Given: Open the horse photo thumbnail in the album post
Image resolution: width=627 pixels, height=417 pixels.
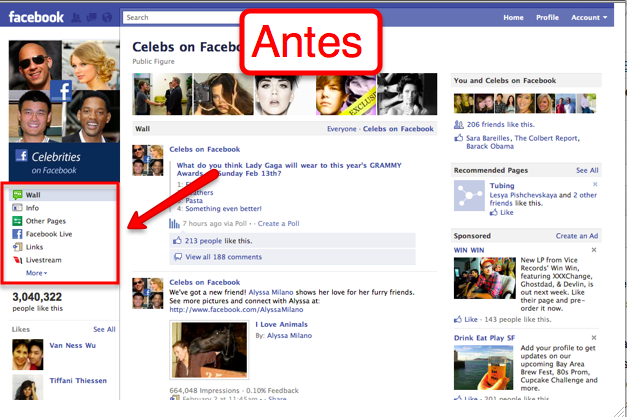Looking at the screenshot, I should pos(209,350).
